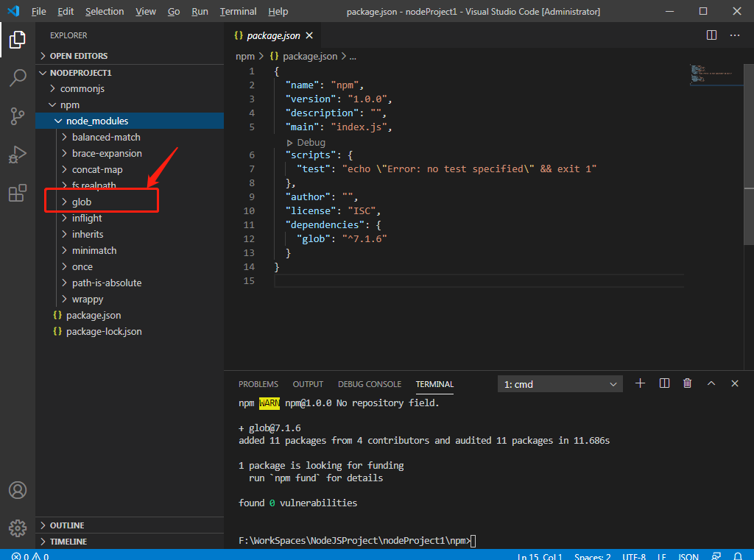
Task: Kill terminal with trash icon
Action: (688, 383)
